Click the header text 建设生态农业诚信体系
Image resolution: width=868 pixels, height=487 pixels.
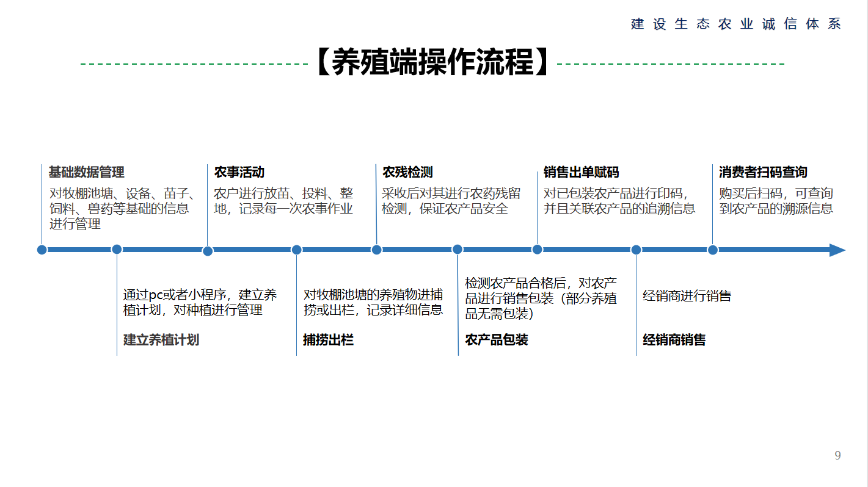click(736, 24)
